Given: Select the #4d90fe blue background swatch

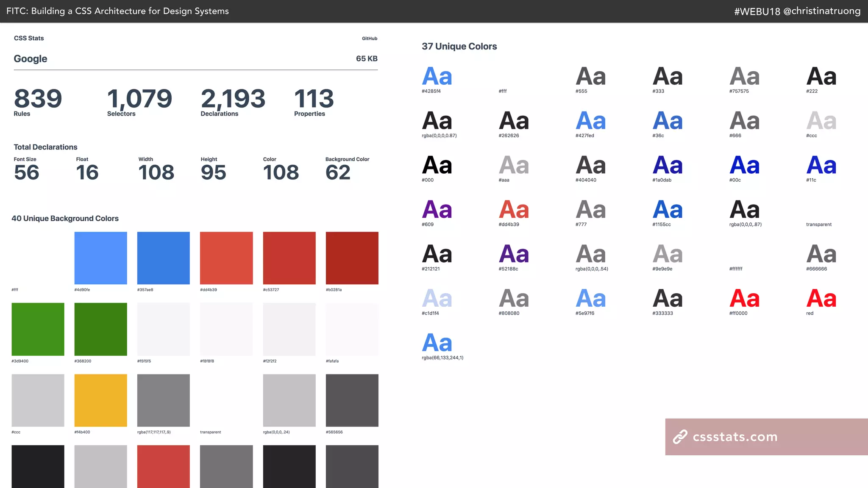Looking at the screenshot, I should click(x=100, y=258).
